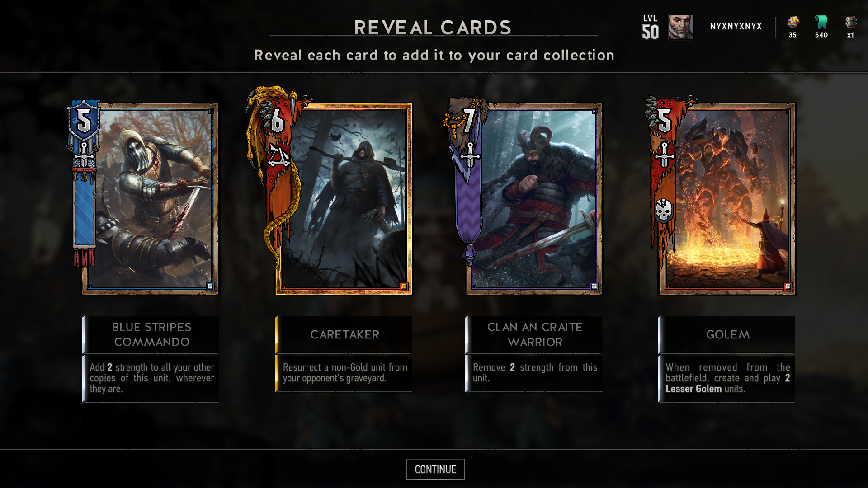The height and width of the screenshot is (488, 868).
Task: Click the NYXNYXNYX player name
Action: pyautogui.click(x=736, y=26)
